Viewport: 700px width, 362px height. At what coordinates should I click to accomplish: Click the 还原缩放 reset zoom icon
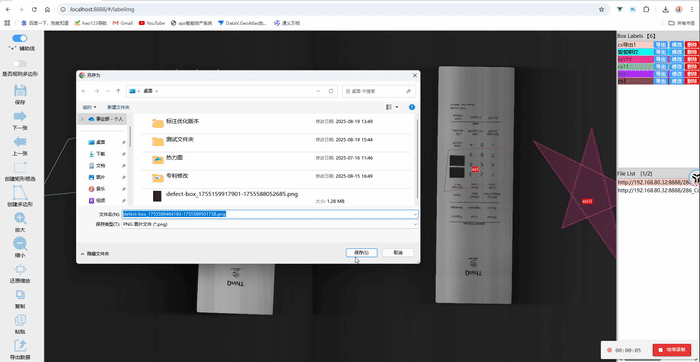coord(20,269)
